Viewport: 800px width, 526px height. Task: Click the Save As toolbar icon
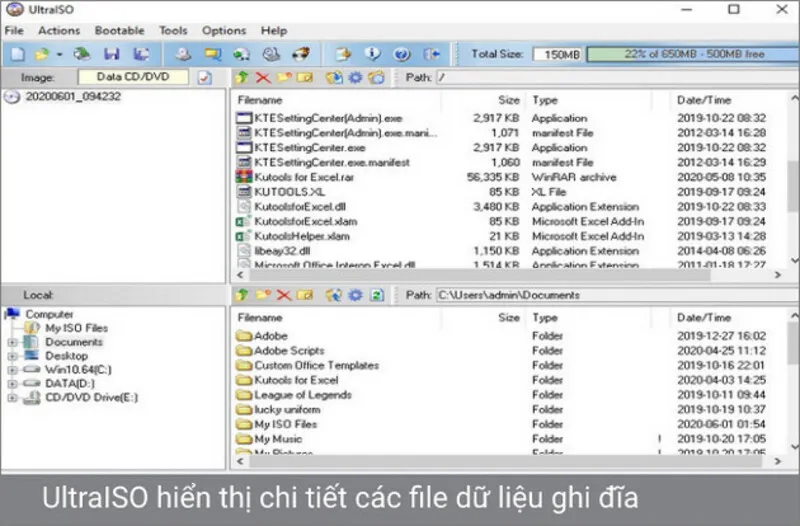pyautogui.click(x=141, y=54)
